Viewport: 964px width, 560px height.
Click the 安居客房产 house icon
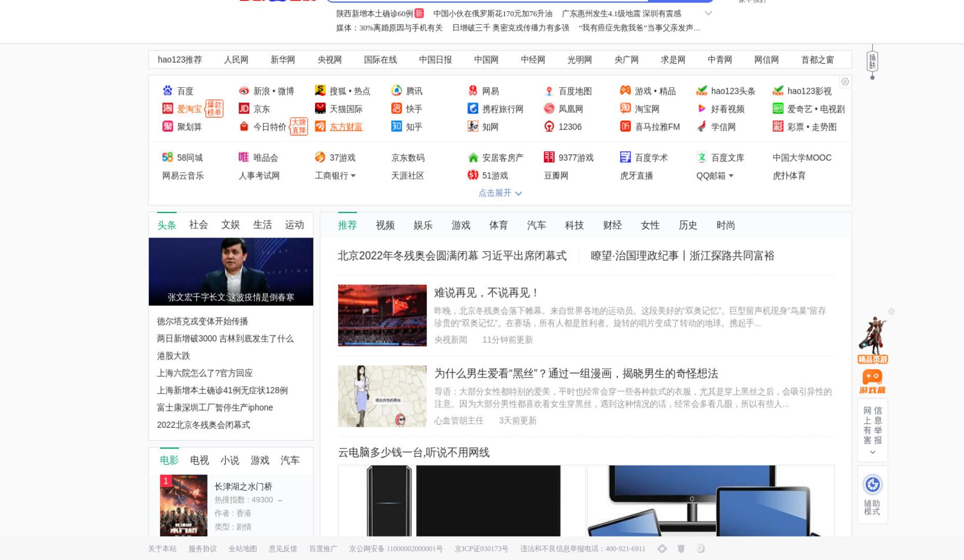pyautogui.click(x=473, y=157)
